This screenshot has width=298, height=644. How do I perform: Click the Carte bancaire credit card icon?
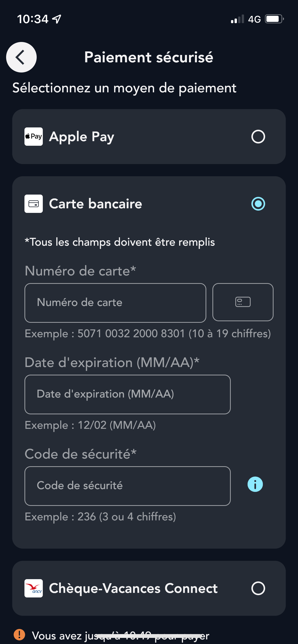tap(33, 204)
